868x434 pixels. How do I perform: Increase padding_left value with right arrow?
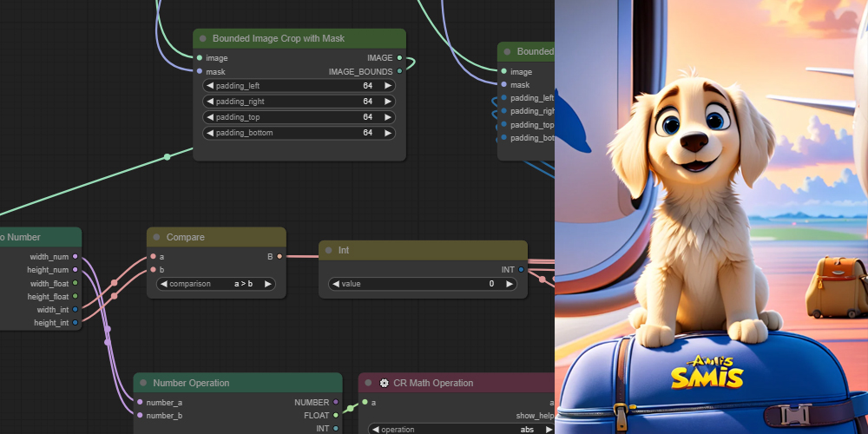388,86
